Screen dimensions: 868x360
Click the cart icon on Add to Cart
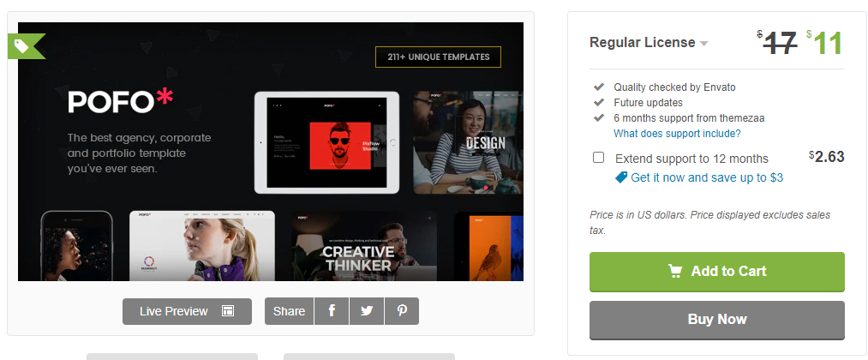pos(675,272)
